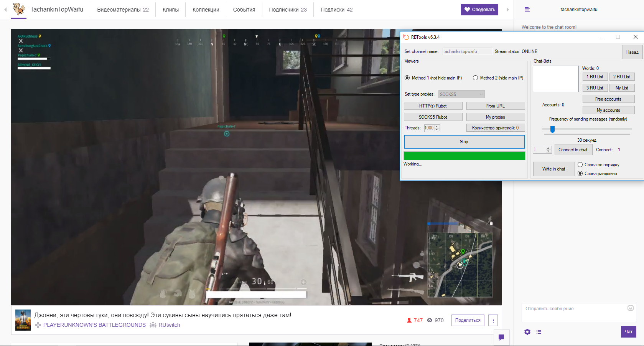Collapse the chat panel with the header icon
644x346 pixels.
click(x=527, y=10)
